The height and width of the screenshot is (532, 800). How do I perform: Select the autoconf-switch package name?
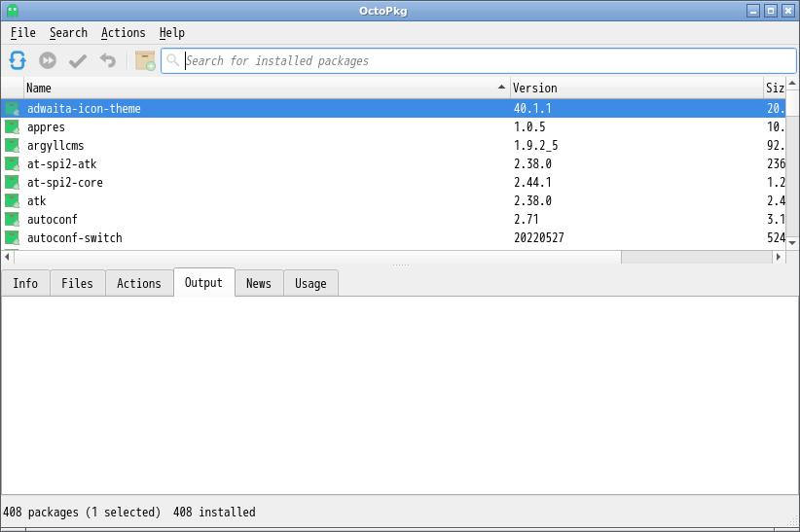pyautogui.click(x=75, y=237)
